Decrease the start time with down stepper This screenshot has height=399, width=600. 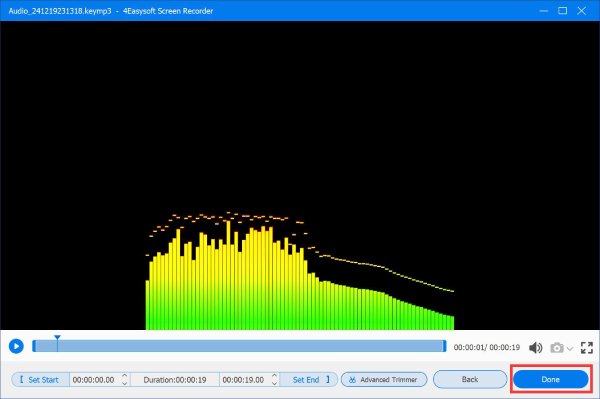125,383
